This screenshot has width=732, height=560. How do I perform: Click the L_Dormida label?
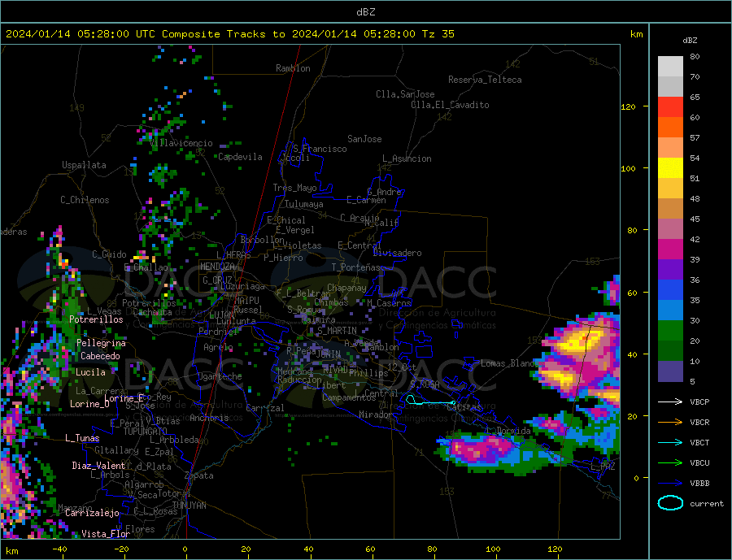click(x=508, y=430)
